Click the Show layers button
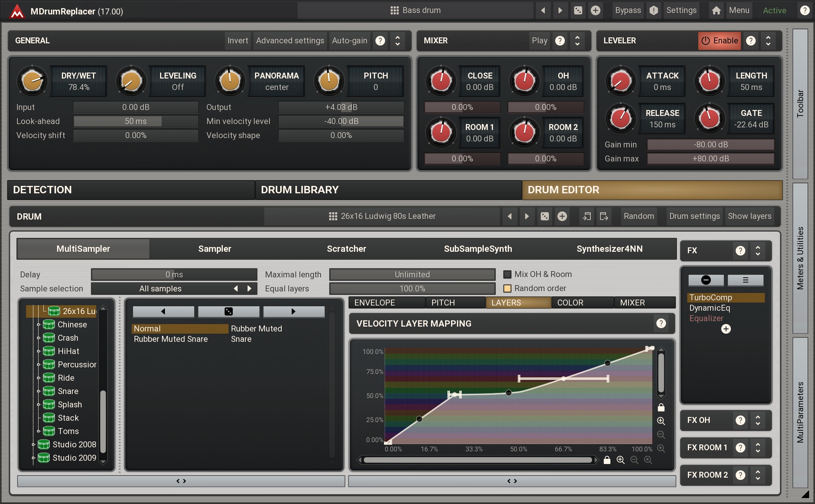815x504 pixels. [749, 216]
